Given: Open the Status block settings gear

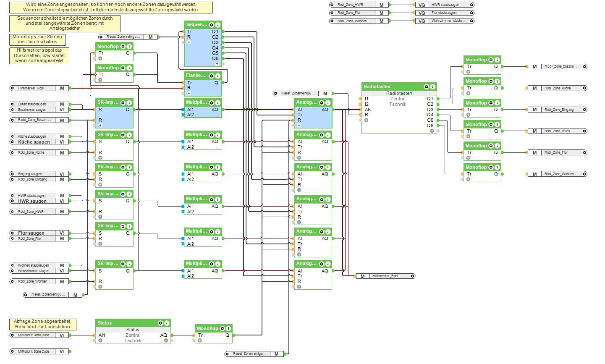Looking at the screenshot, I should pos(160,323).
